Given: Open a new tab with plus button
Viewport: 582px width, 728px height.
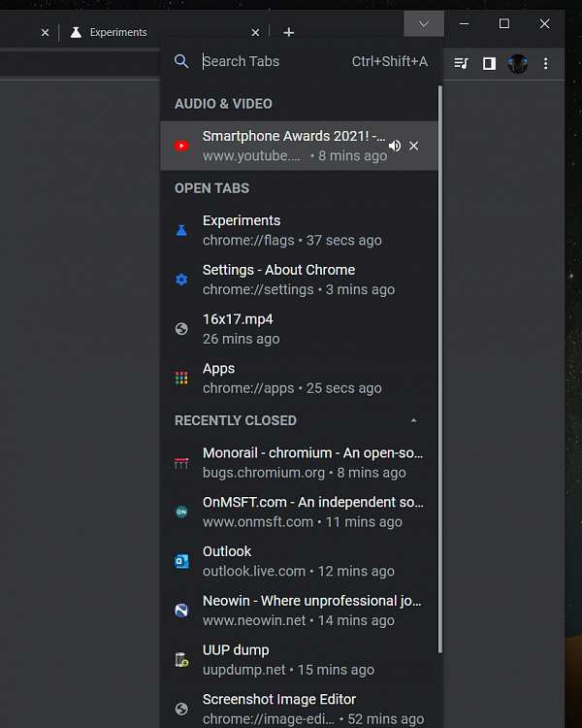Looking at the screenshot, I should (x=289, y=32).
